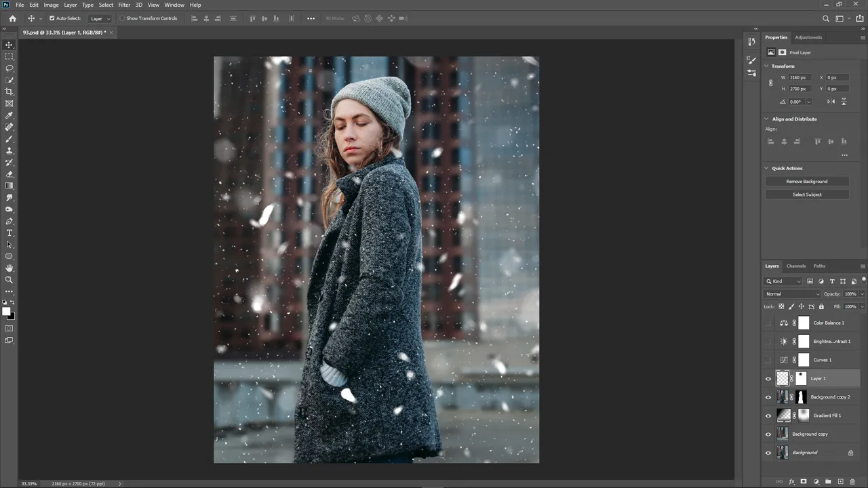This screenshot has height=488, width=868.
Task: Add layer mask from Layers panel bottom
Action: 804,481
